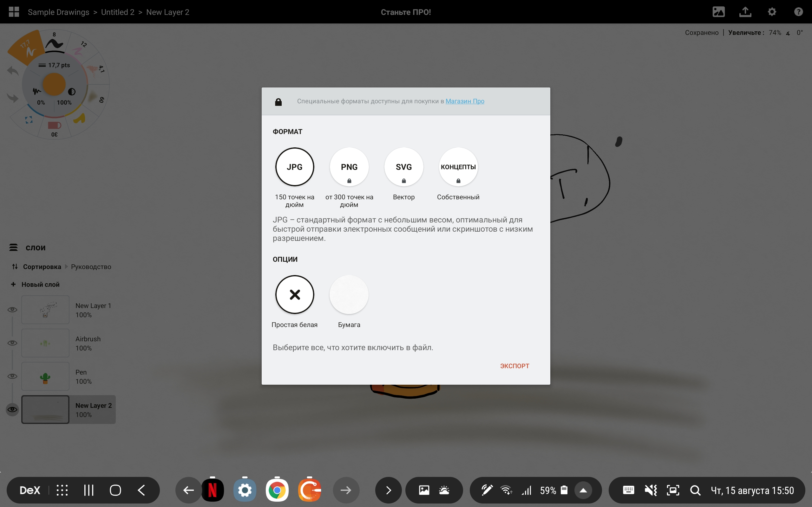Collapse the СЛОИ layers panel menu
This screenshot has width=812, height=507.
tap(13, 247)
